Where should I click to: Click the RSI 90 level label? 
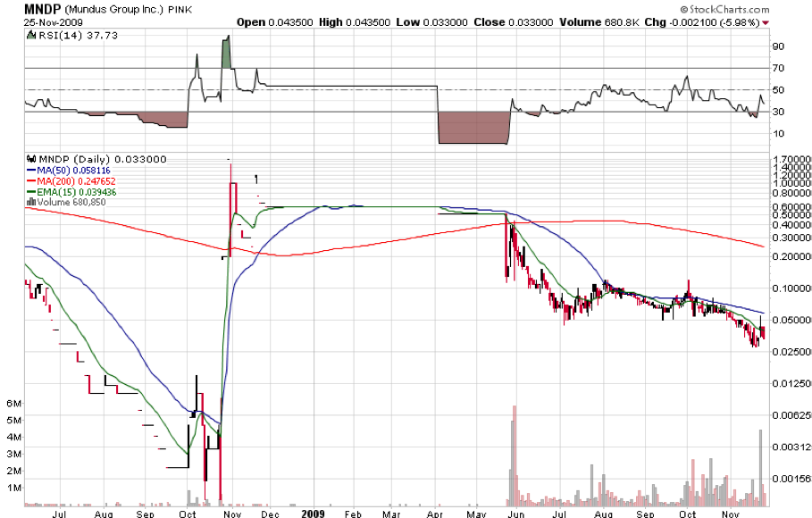[778, 46]
